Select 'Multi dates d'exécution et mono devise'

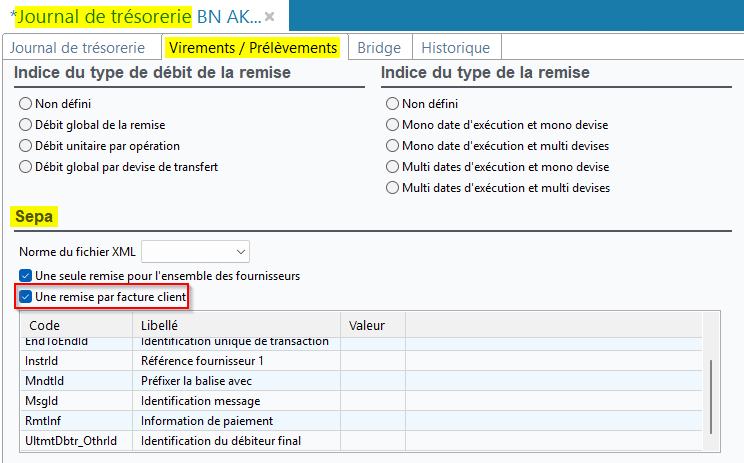[x=393, y=167]
